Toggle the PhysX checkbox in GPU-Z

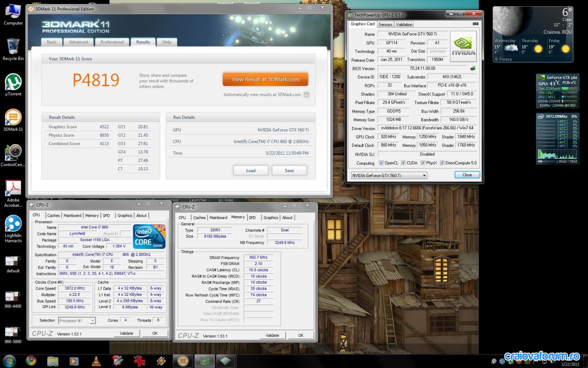(x=423, y=163)
